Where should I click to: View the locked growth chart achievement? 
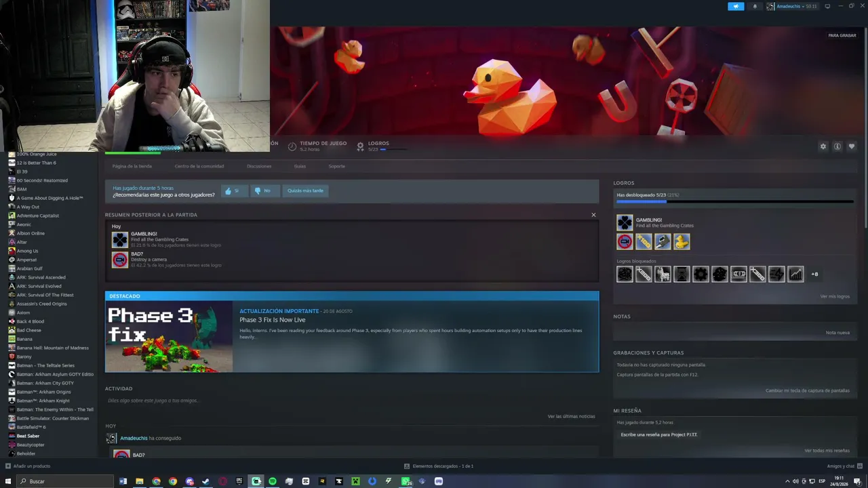pyautogui.click(x=795, y=274)
